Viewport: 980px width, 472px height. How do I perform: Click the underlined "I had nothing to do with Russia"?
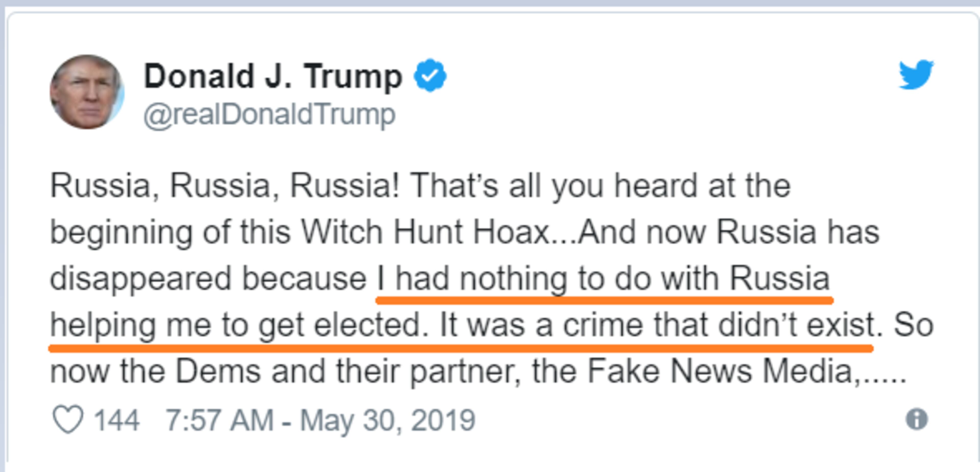pos(603,278)
